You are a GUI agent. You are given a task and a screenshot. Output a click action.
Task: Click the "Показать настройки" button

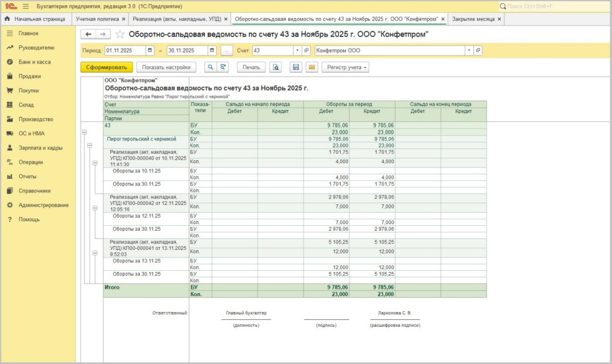click(166, 68)
